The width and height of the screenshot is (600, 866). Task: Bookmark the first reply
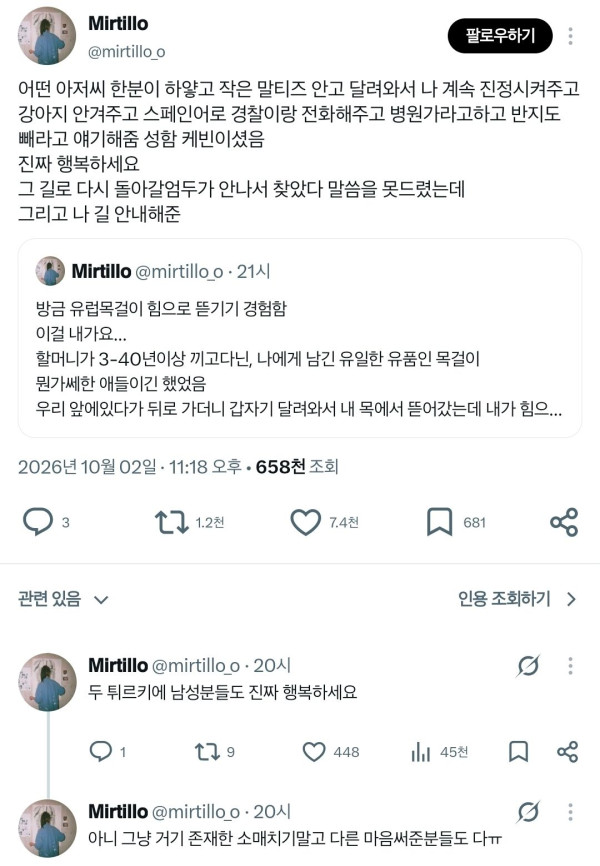pos(518,752)
